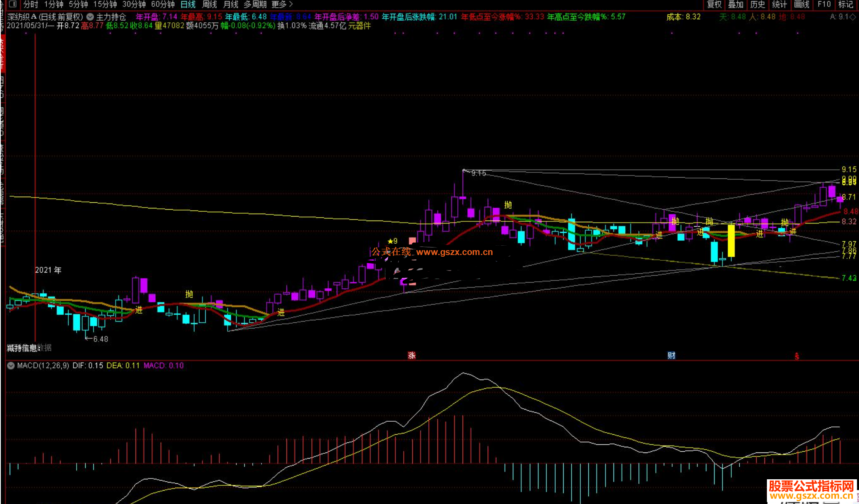Click the 财 financial report marker
Image resolution: width=859 pixels, height=504 pixels.
(671, 355)
